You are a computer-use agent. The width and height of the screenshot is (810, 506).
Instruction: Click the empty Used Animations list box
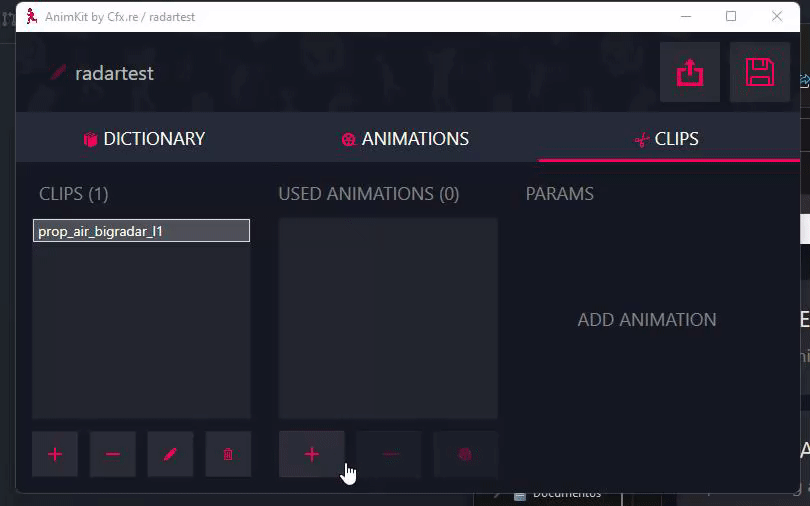(x=388, y=318)
